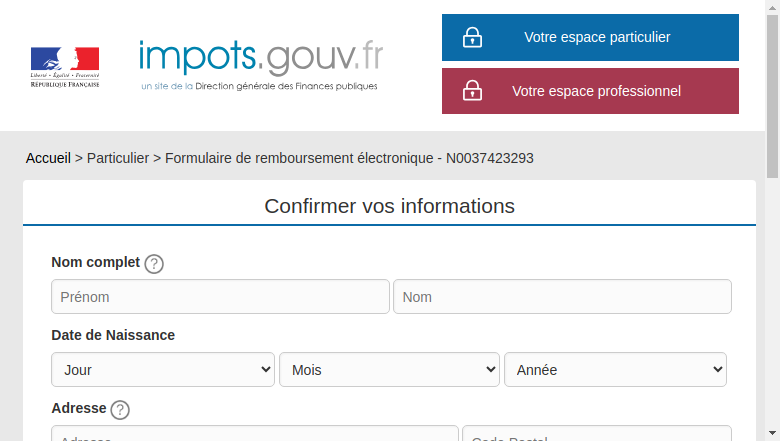
Task: Expand the Jour birth day dropdown
Action: tap(163, 369)
